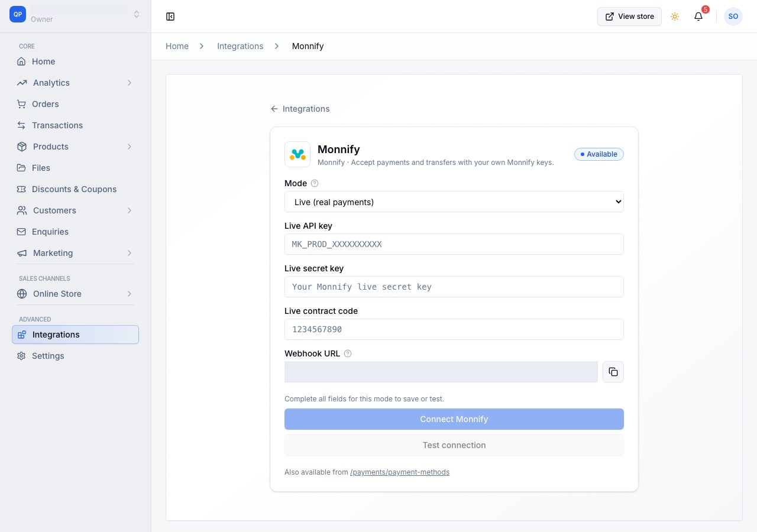Click the View store button
The width and height of the screenshot is (757, 532).
[629, 17]
